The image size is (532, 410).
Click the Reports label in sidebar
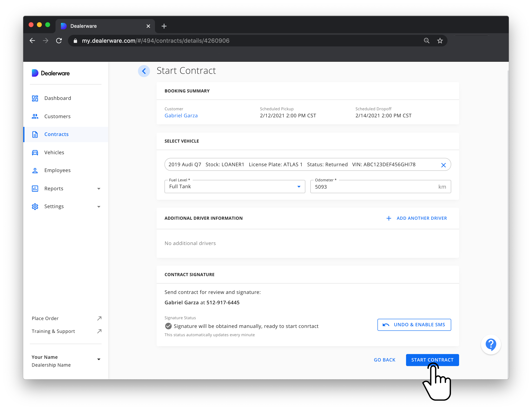tap(54, 188)
